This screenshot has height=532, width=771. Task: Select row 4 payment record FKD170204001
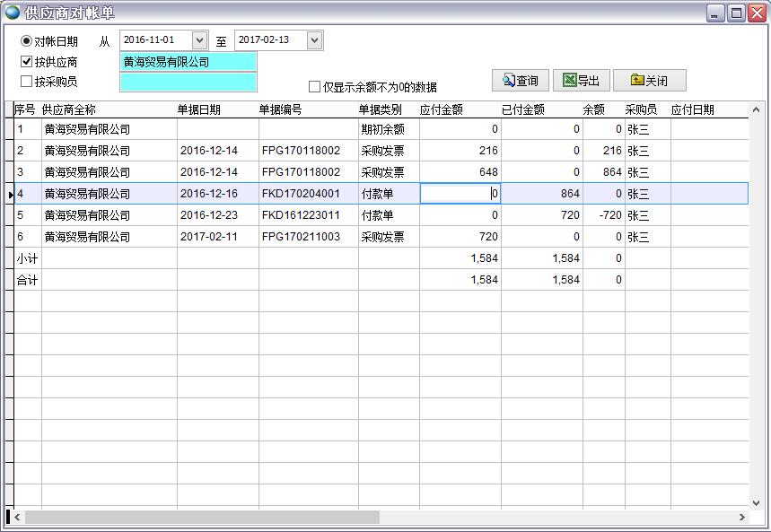tap(269, 193)
